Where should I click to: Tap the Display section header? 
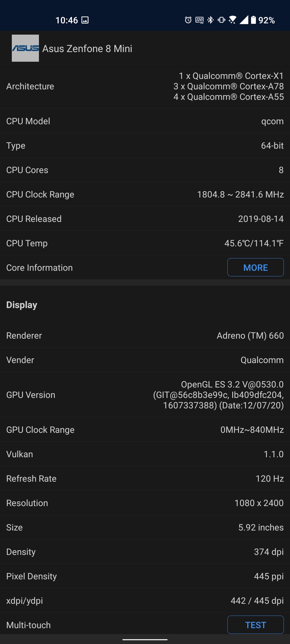coord(22,305)
